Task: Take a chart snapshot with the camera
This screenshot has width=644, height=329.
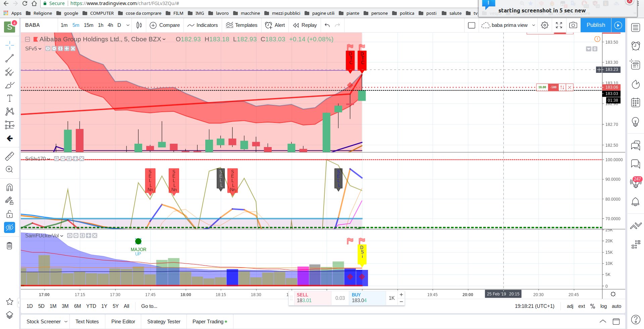Action: coord(573,25)
